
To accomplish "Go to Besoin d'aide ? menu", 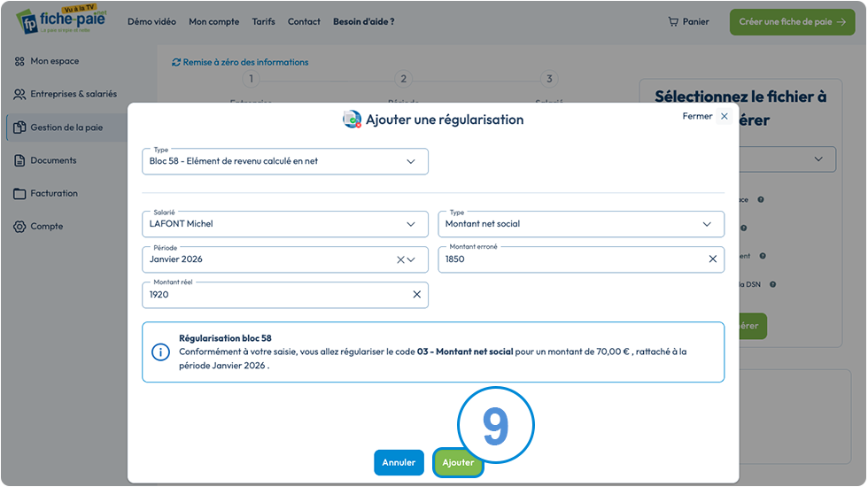I will click(x=364, y=21).
